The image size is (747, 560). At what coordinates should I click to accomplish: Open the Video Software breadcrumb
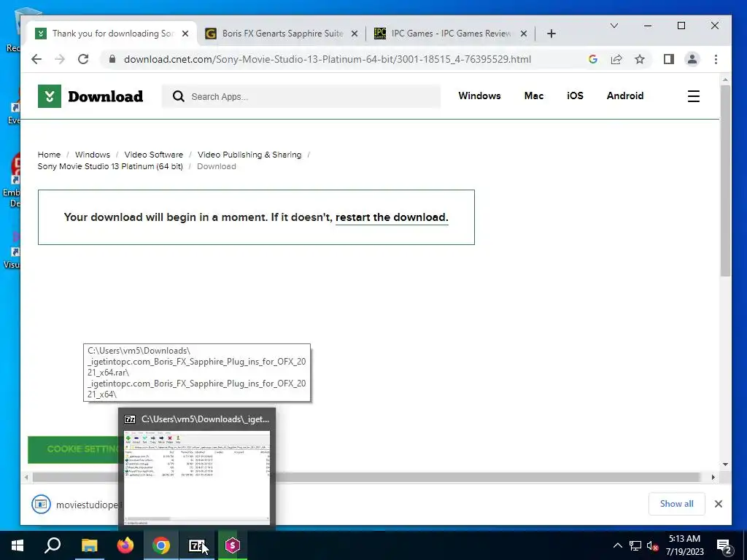point(153,155)
